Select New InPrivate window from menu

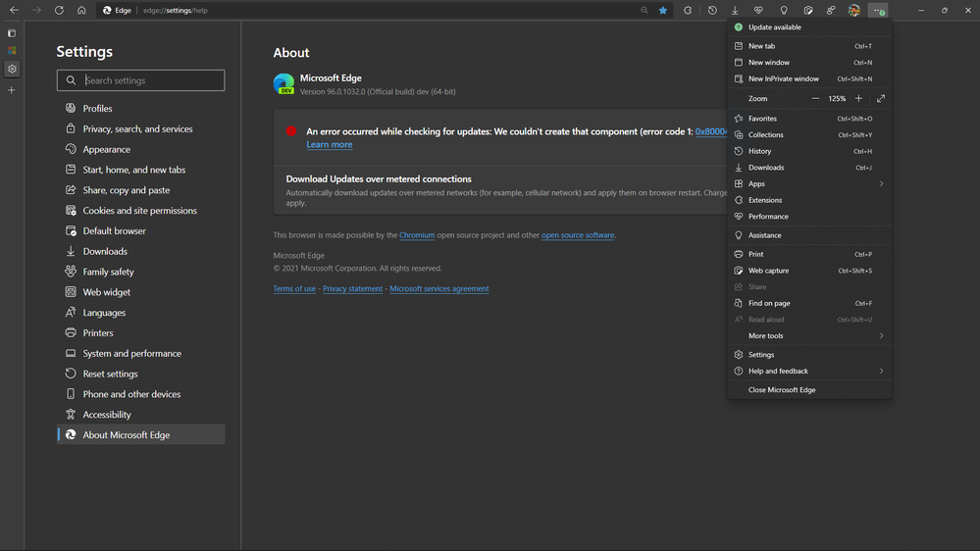point(783,78)
